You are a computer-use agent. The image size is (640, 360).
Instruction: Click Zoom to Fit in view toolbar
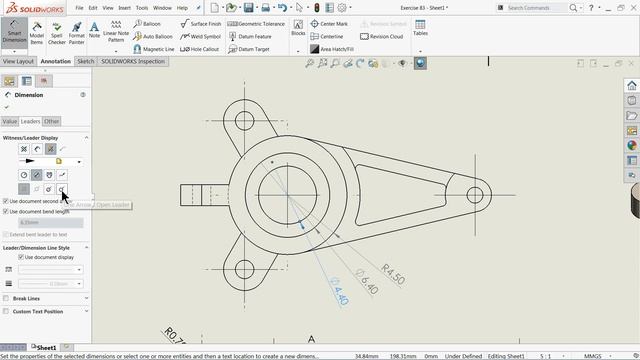tap(310, 63)
